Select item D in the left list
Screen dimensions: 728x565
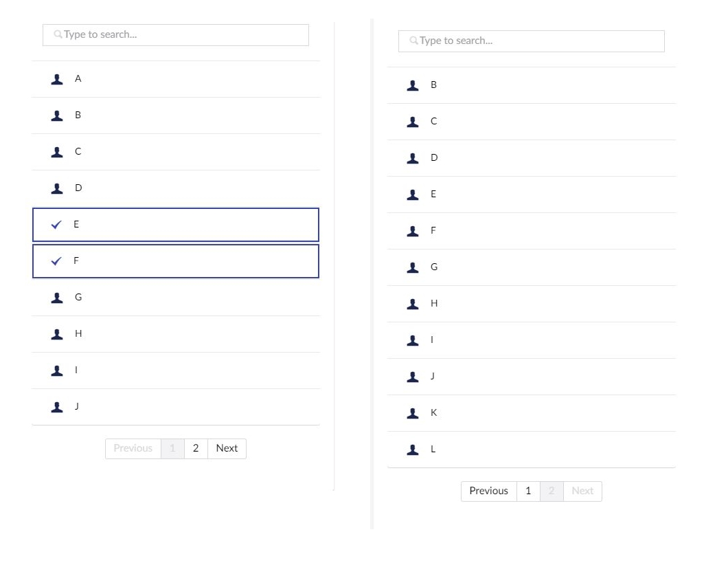coord(176,188)
